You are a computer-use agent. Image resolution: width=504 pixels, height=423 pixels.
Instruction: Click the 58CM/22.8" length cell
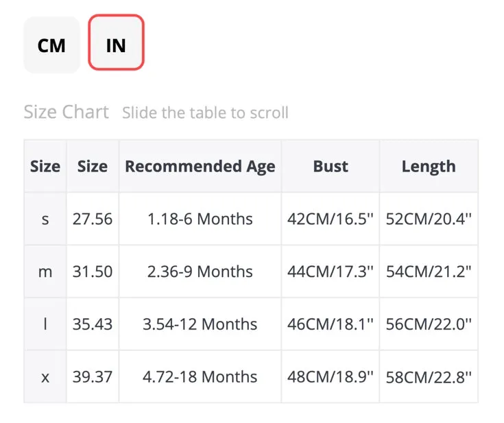[429, 376]
